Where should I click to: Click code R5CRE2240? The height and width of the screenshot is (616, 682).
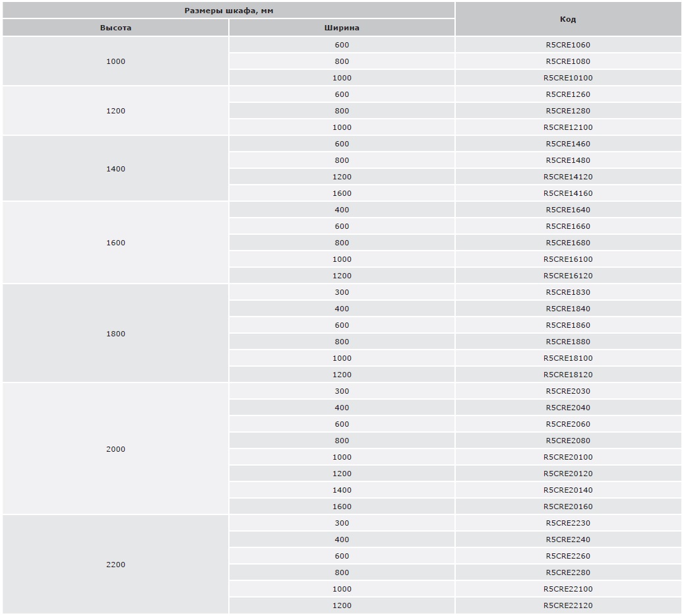tap(568, 540)
